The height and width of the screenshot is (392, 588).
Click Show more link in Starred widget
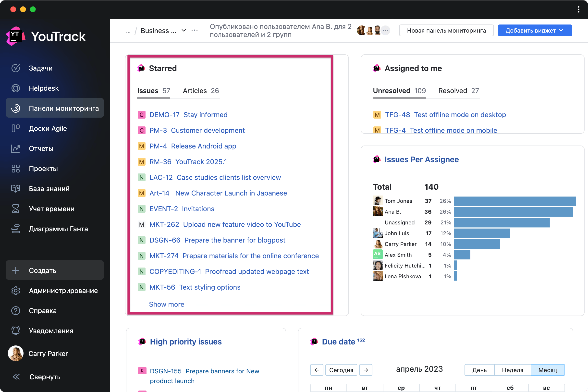pyautogui.click(x=167, y=304)
